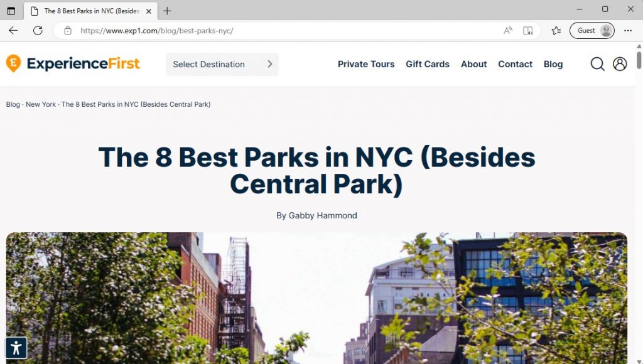This screenshot has height=364, width=643.
Task: Select Gift Cards in the navigation
Action: tap(428, 64)
